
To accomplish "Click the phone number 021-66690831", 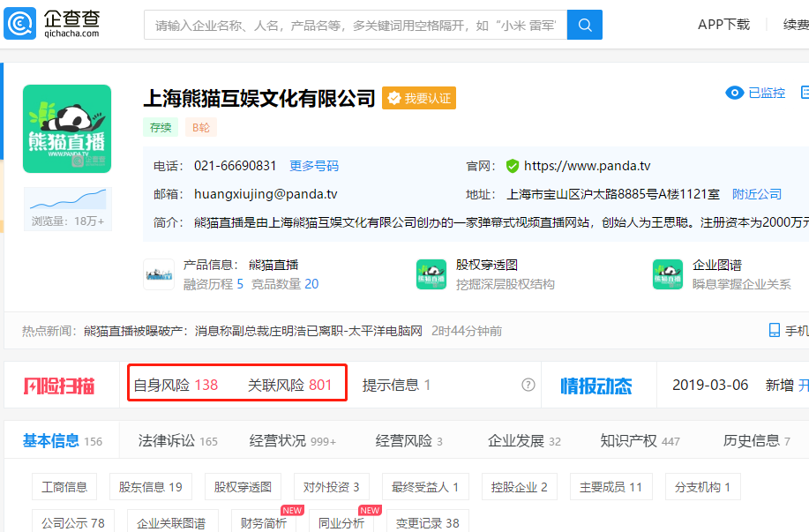I will (x=236, y=166).
